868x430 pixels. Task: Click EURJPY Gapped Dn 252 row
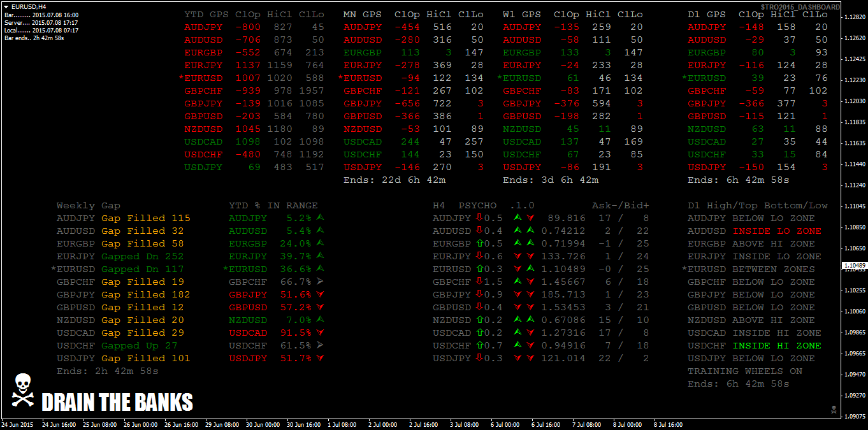tap(120, 256)
